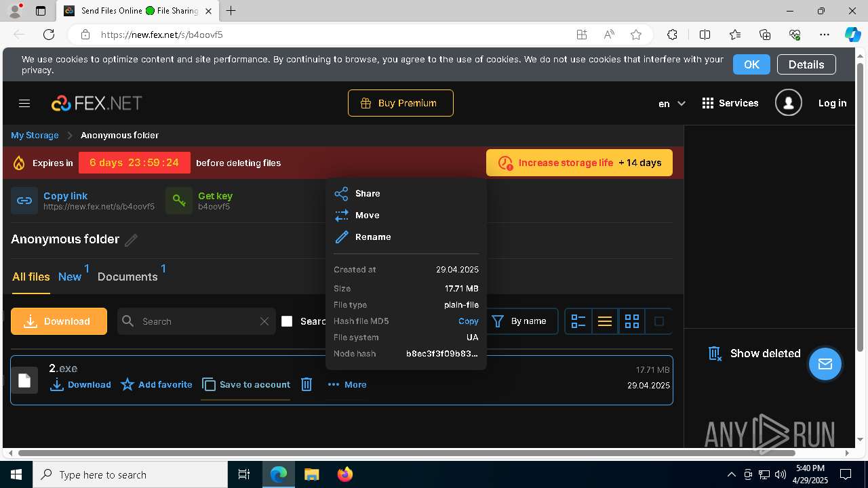Click the 2.exe file type icon
Image resolution: width=868 pixels, height=488 pixels.
24,380
